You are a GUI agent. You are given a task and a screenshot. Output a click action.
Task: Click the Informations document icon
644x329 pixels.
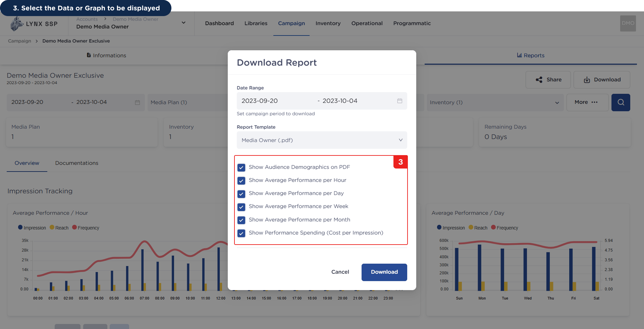(x=89, y=55)
